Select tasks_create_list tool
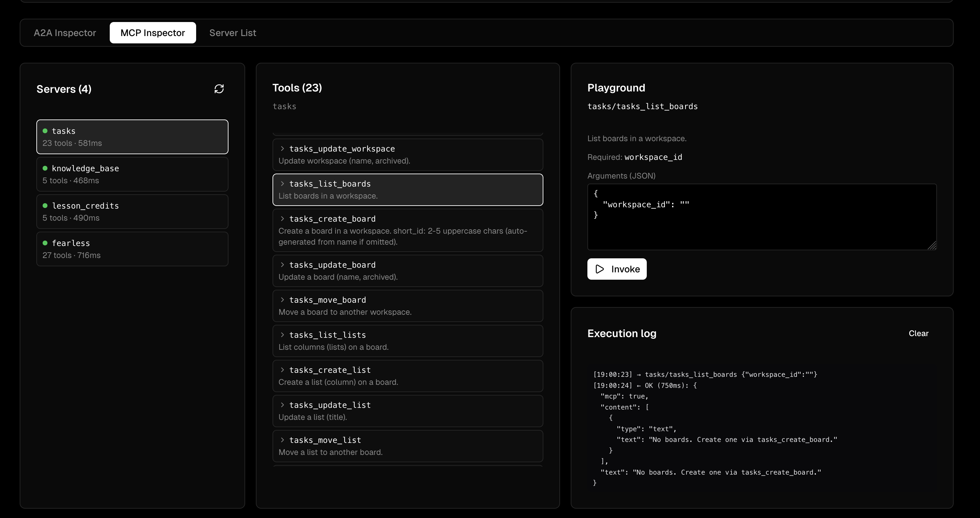The width and height of the screenshot is (980, 518). (408, 376)
